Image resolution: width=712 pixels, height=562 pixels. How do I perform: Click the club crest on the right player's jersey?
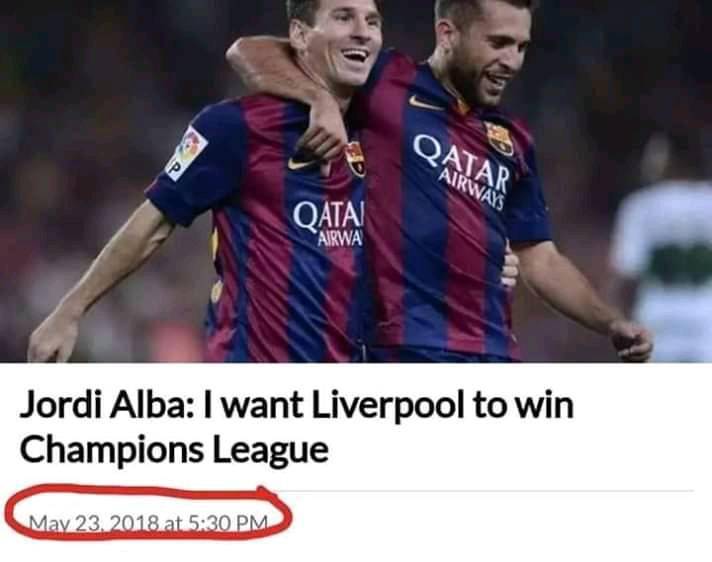click(499, 138)
